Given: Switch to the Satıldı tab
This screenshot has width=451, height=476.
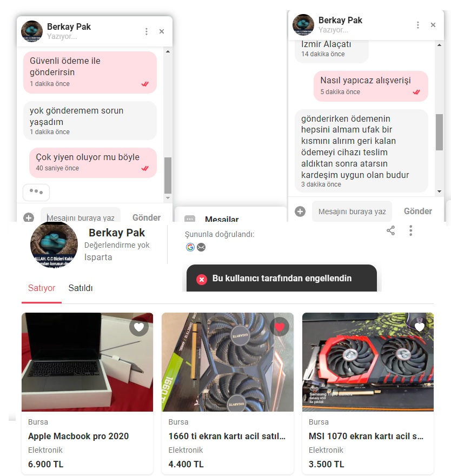Looking at the screenshot, I should pyautogui.click(x=81, y=288).
